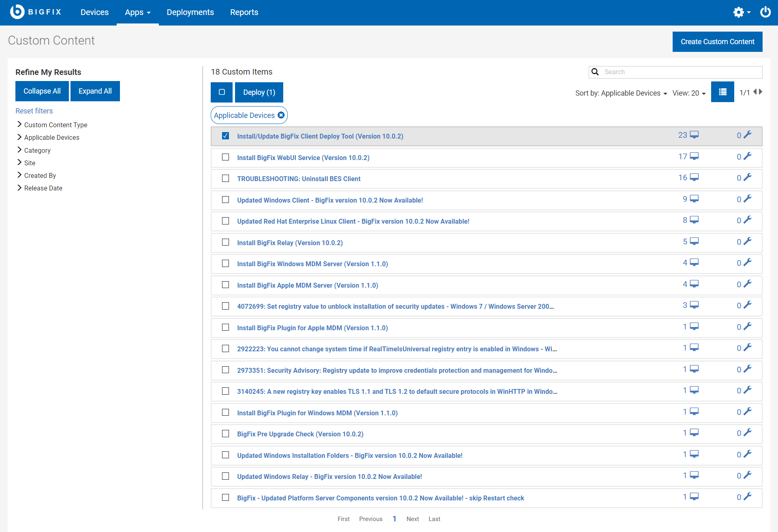Screen dimensions: 778x532
Task: Check Install BigFix Relay (Version 10.0.2)
Action: coord(226,242)
